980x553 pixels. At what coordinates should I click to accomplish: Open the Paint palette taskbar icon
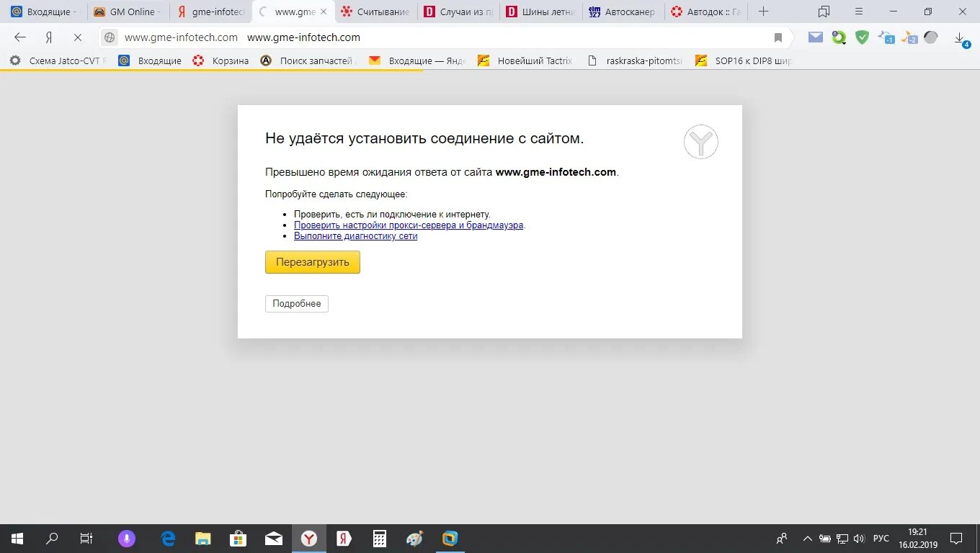pyautogui.click(x=414, y=539)
